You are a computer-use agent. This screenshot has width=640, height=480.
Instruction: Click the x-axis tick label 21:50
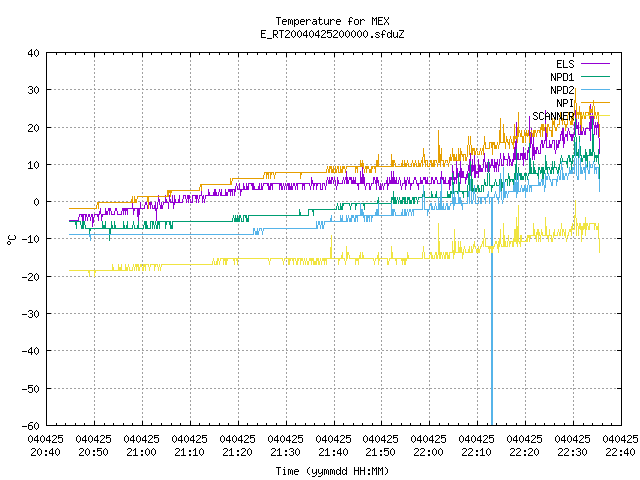[x=380, y=452]
